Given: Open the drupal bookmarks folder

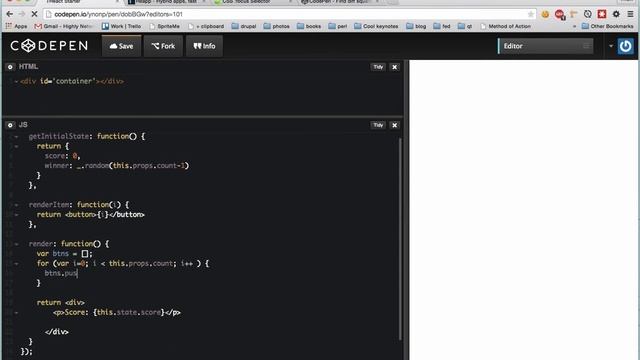Looking at the screenshot, I should [x=244, y=26].
